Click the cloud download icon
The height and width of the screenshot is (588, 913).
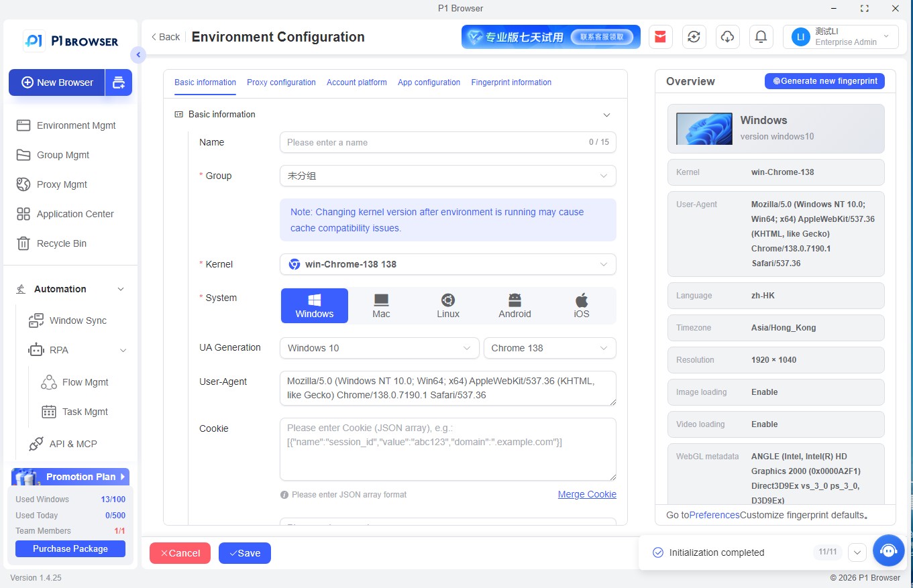click(727, 37)
